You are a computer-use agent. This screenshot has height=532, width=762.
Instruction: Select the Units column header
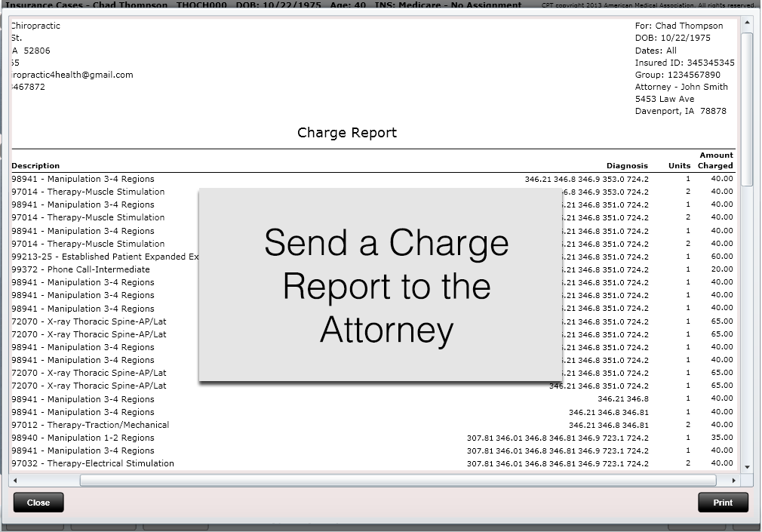pyautogui.click(x=678, y=165)
